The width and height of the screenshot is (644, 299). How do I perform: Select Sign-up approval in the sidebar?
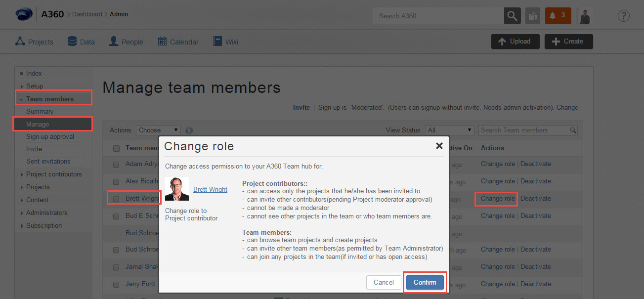49,136
